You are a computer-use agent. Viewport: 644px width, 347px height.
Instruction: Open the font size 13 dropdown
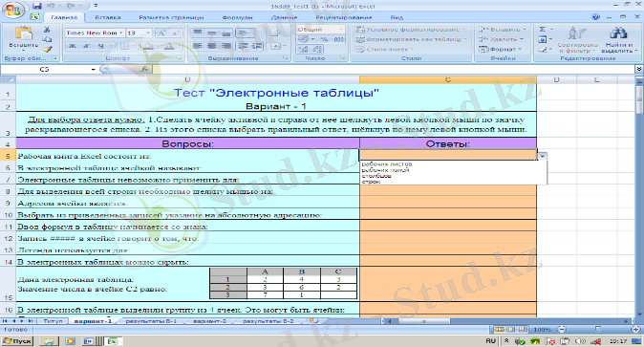pos(148,33)
